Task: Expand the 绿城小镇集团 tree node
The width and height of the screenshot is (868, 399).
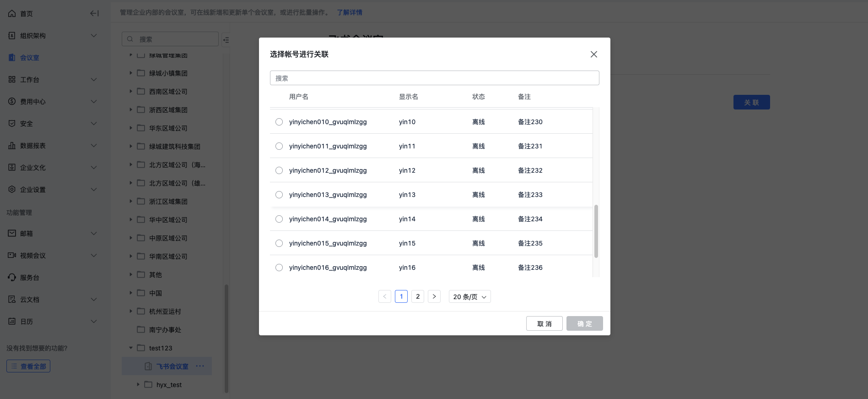Action: (130, 73)
